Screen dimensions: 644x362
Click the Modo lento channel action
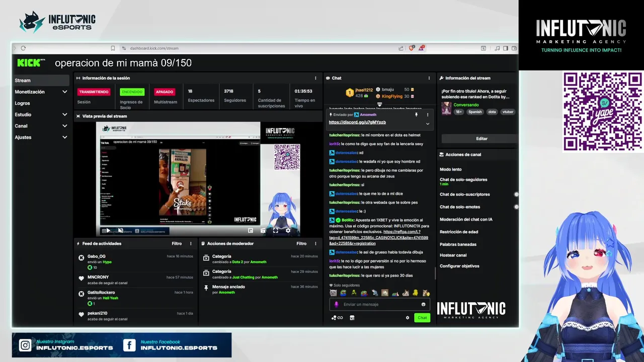click(451, 169)
